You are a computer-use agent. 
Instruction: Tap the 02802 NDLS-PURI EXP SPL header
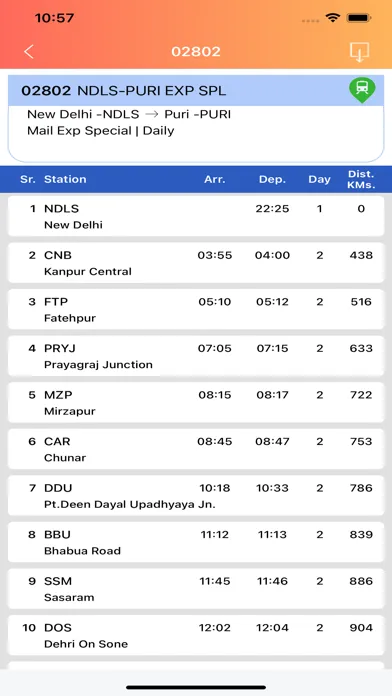(124, 91)
